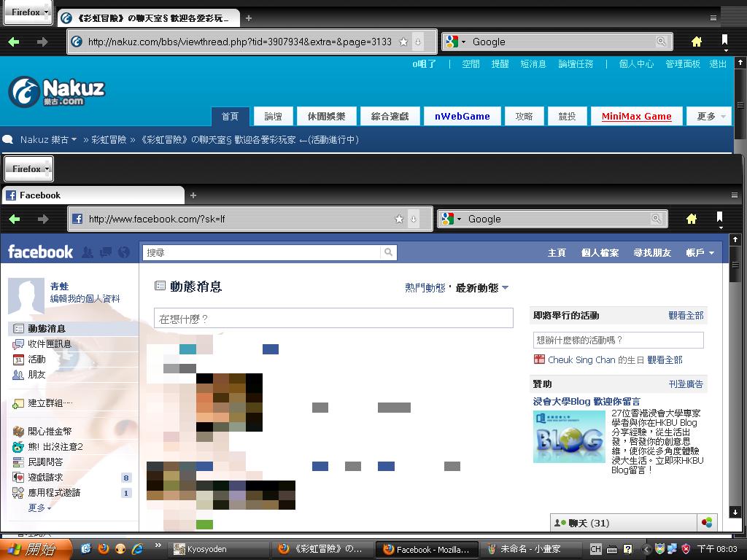Select MiniMax Game tab on Nakuz

[636, 116]
